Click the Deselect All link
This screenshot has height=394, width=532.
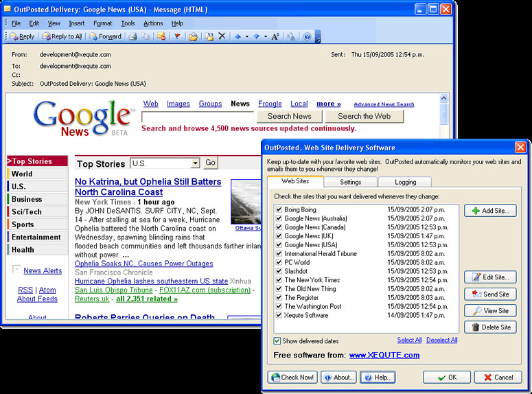coord(442,340)
